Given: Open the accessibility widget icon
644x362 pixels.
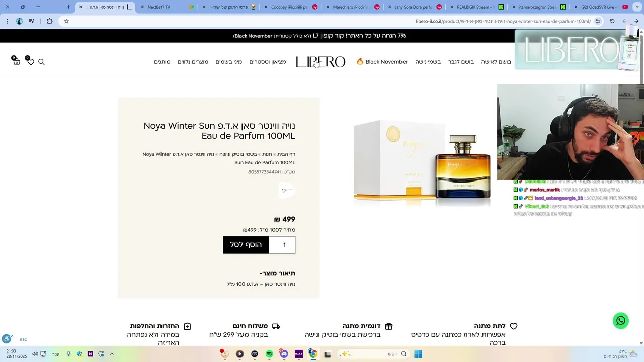Looking at the screenshot, I should [7, 339].
